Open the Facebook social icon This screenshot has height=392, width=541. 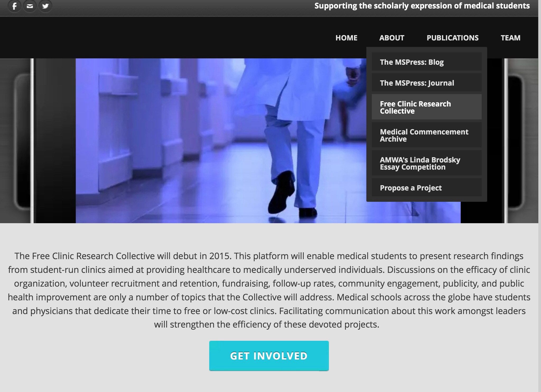tap(15, 6)
